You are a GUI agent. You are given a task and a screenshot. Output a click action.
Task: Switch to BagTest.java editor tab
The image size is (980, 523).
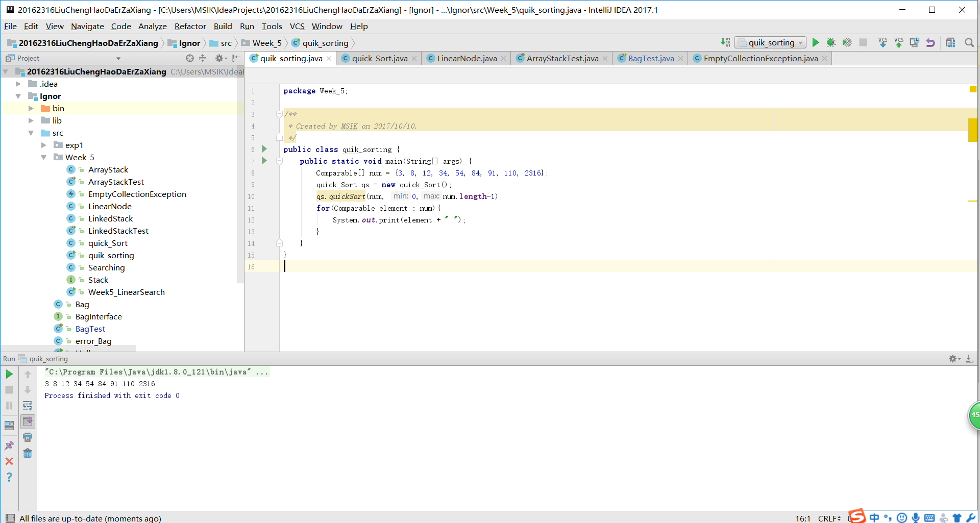tap(651, 58)
